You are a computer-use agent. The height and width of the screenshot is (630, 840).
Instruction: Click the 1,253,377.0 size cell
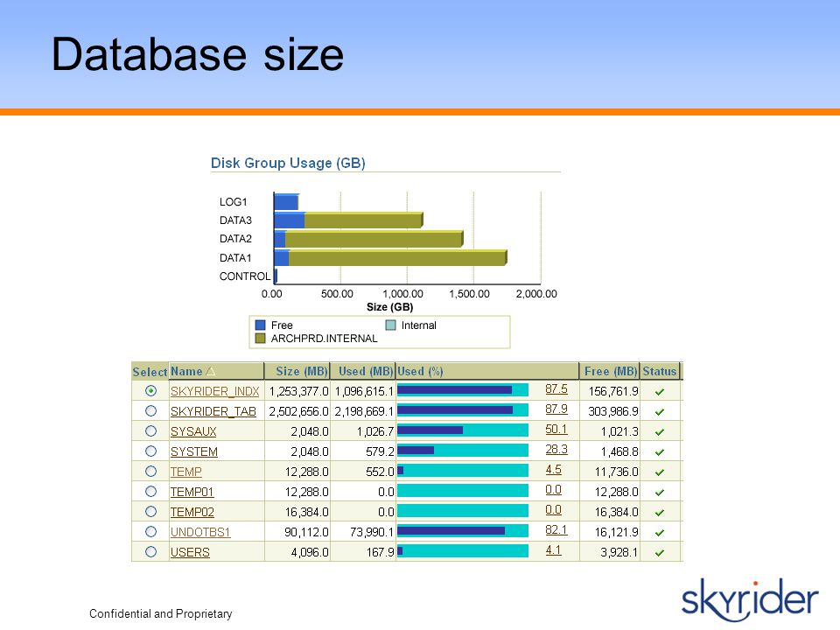[x=299, y=392]
